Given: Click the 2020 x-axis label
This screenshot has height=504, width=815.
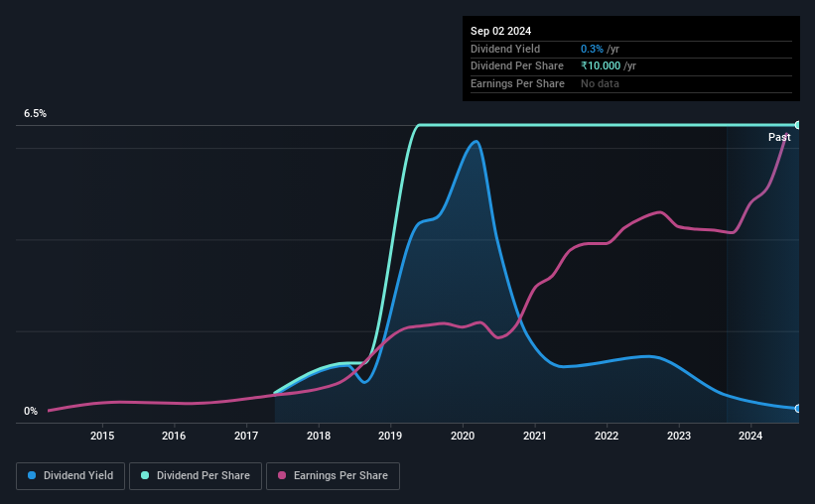Looking at the screenshot, I should click(463, 436).
